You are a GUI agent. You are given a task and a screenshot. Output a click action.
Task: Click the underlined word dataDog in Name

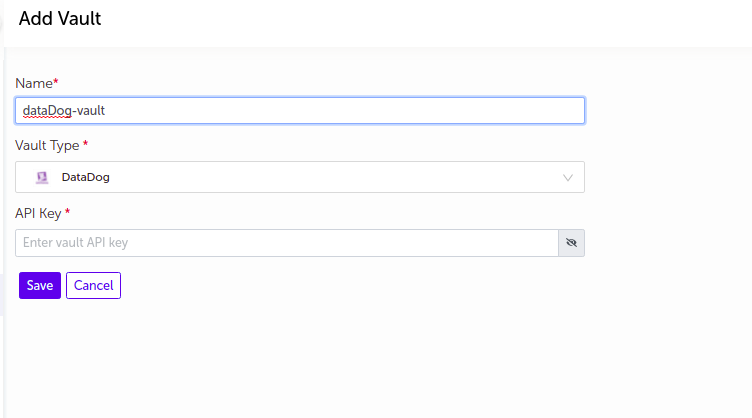[47, 111]
